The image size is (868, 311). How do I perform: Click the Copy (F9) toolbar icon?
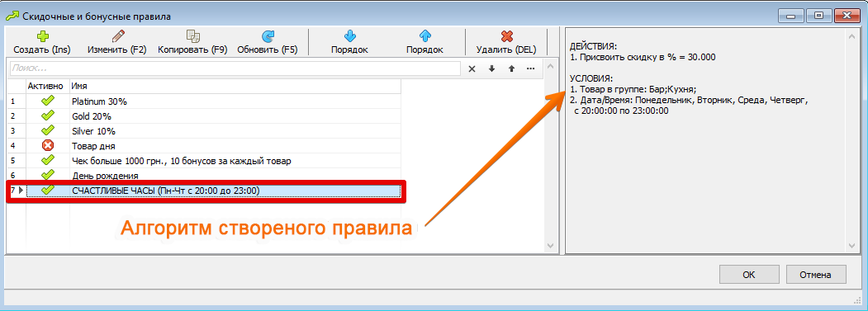pyautogui.click(x=193, y=36)
